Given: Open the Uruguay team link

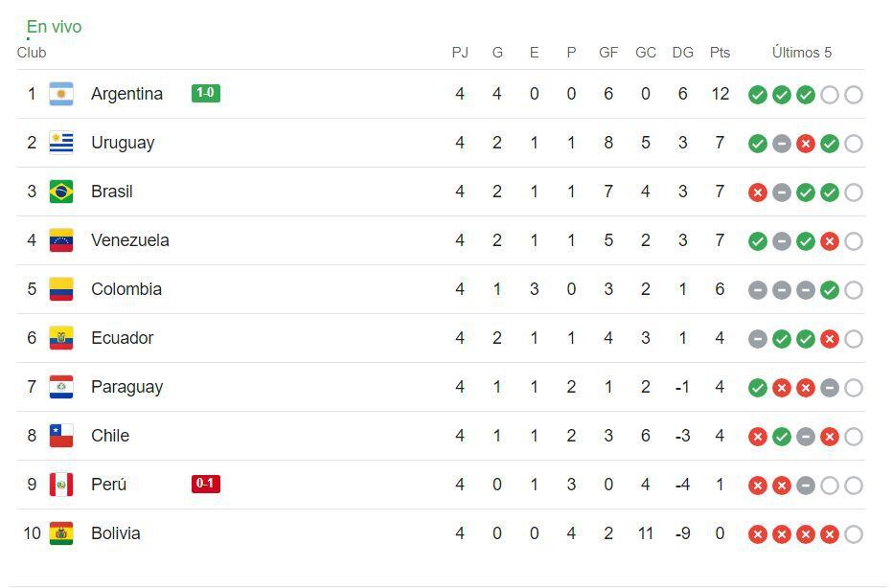Looking at the screenshot, I should 123,143.
